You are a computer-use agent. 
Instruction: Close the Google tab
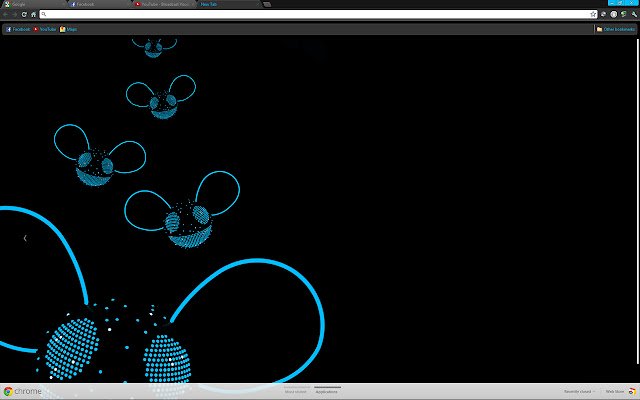click(x=62, y=4)
